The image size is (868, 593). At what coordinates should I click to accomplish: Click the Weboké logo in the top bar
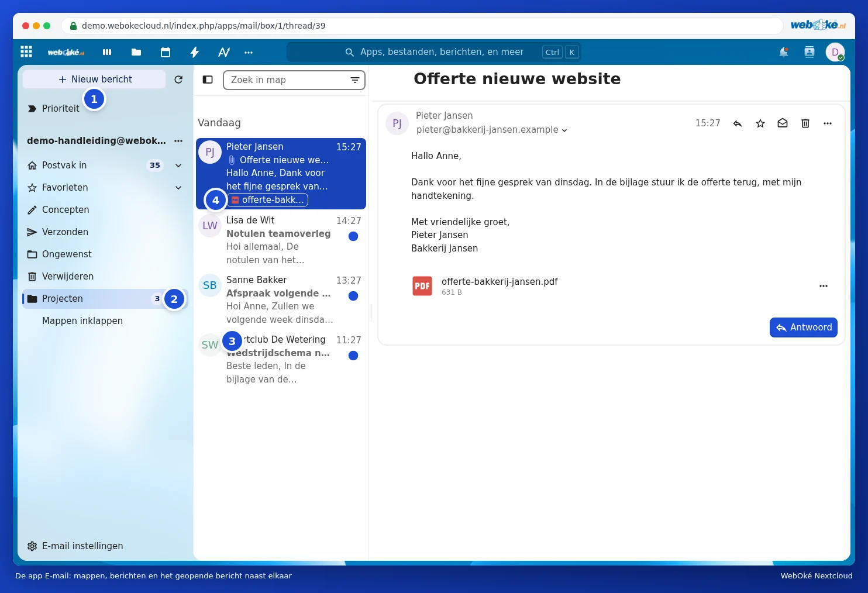click(x=66, y=52)
